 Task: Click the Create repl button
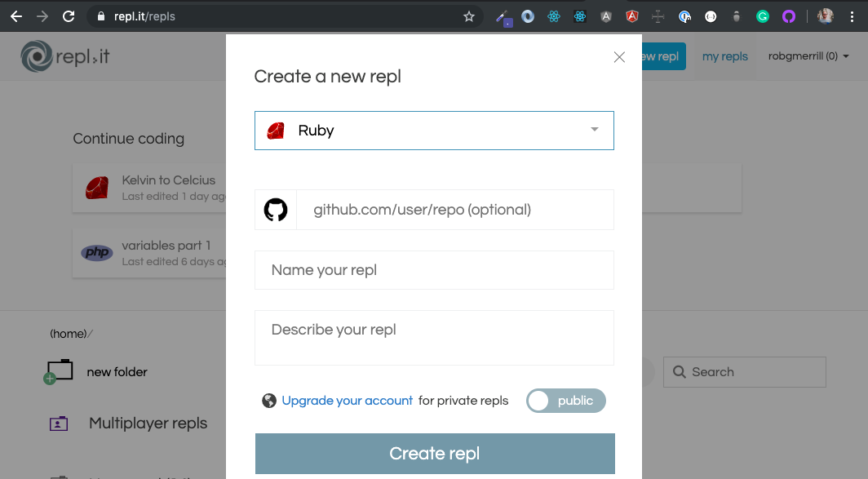[435, 454]
